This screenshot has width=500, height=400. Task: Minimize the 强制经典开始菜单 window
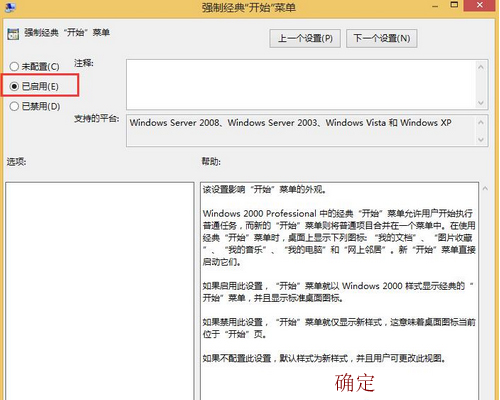435,6
